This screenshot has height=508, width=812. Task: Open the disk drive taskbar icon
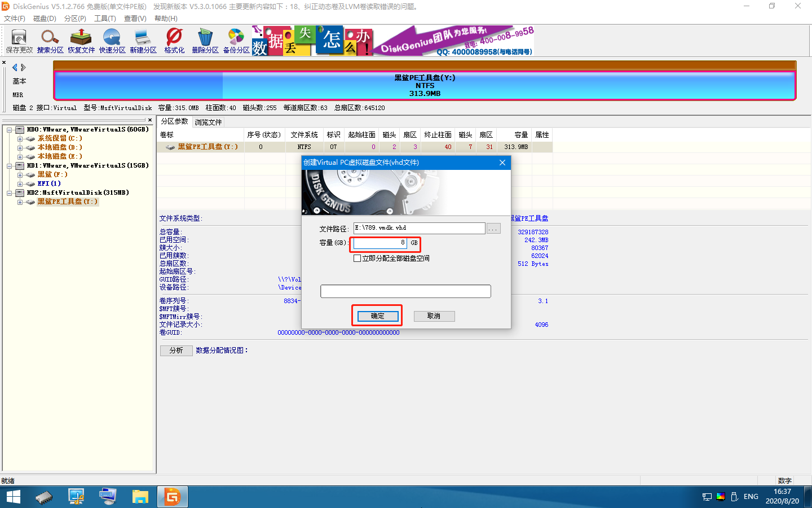point(44,497)
